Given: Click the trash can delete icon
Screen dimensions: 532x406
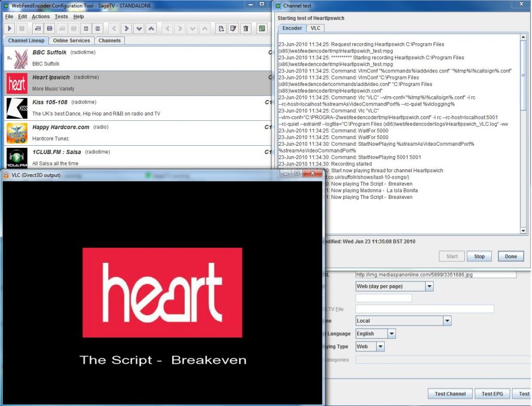Looking at the screenshot, I should (246, 28).
